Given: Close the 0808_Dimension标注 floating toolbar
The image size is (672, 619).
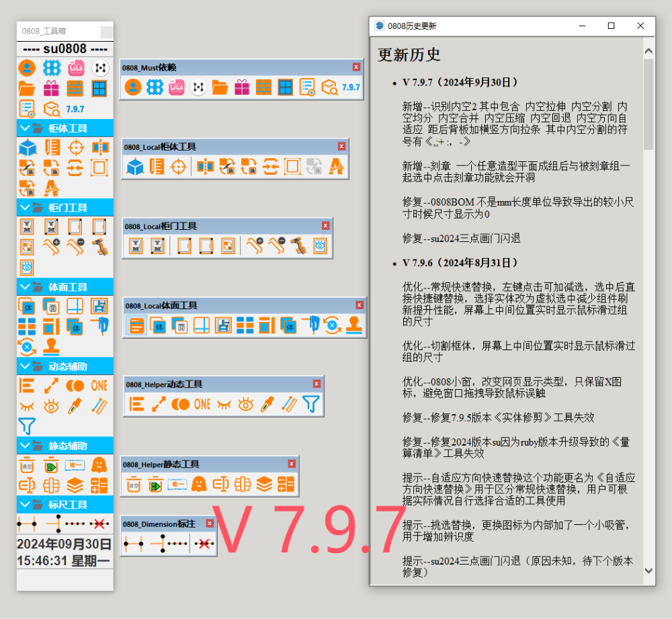Looking at the screenshot, I should click(210, 524).
